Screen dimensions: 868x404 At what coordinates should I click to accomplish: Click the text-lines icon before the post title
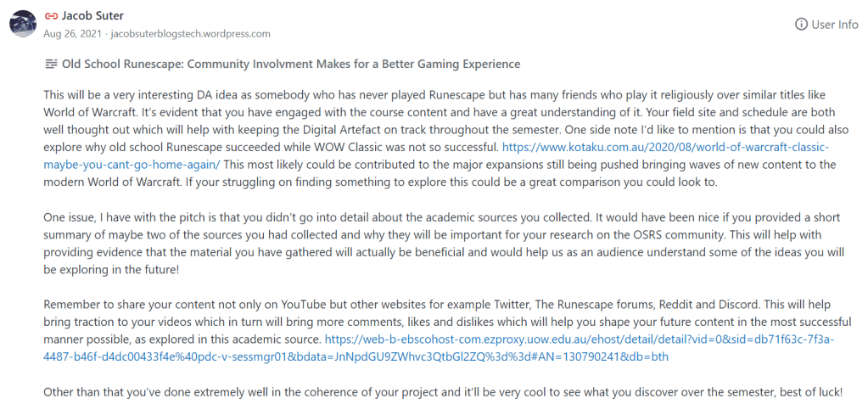(51, 64)
